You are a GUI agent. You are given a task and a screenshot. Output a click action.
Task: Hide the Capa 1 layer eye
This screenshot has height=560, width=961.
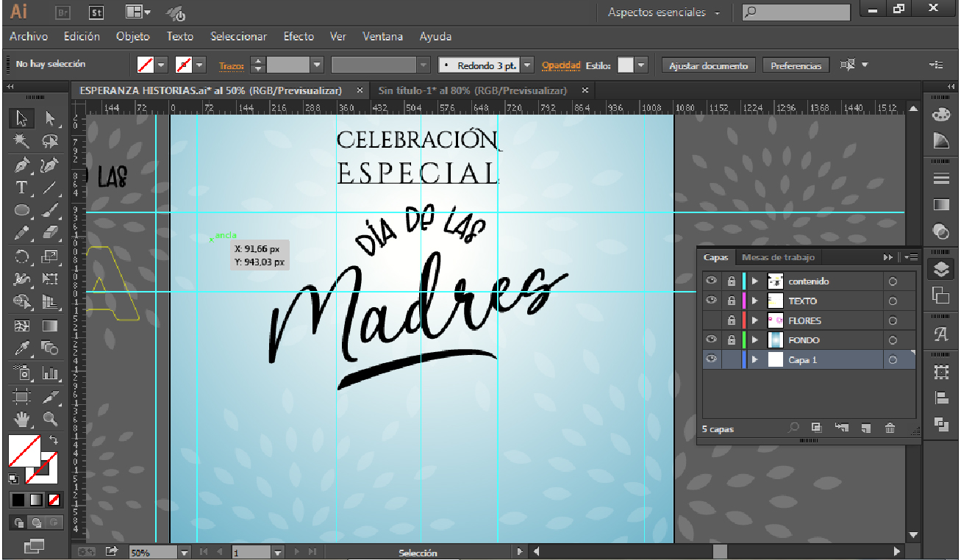710,360
